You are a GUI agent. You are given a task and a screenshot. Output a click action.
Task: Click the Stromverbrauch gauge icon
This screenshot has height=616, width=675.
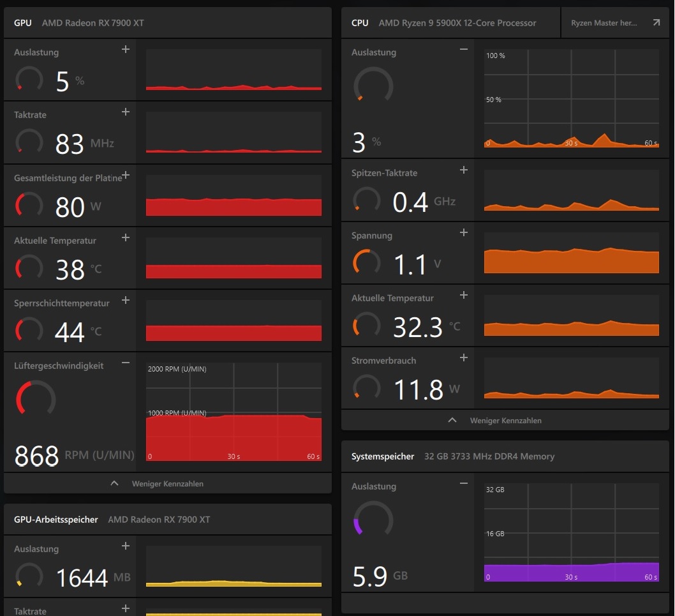pyautogui.click(x=367, y=387)
